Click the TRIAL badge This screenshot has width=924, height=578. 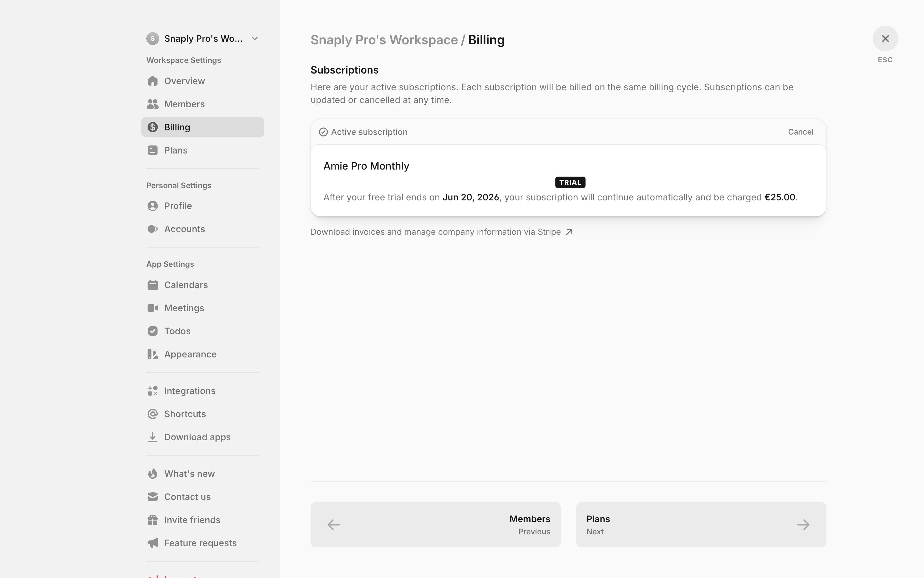click(570, 182)
